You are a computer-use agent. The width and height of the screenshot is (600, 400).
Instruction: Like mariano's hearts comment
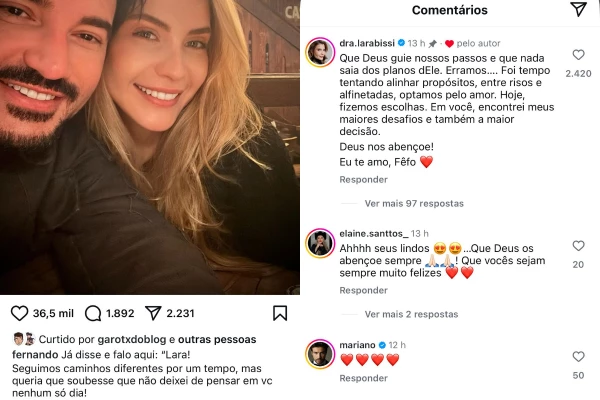[x=578, y=356]
